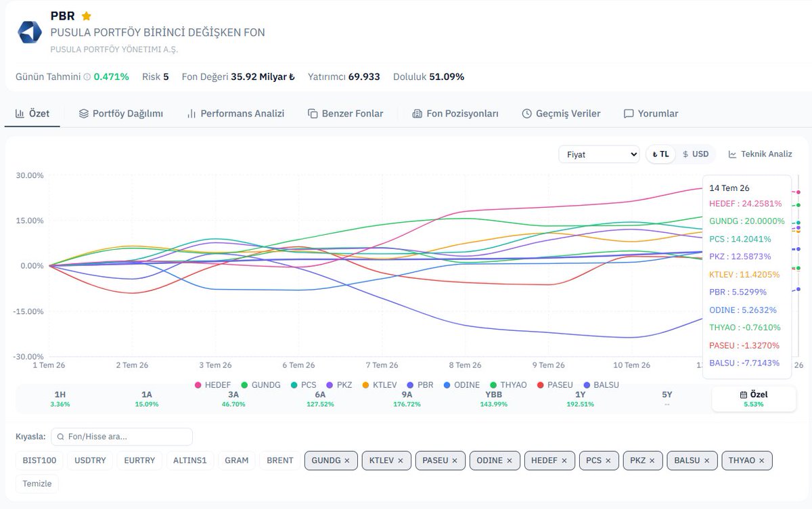Viewport: 812px width, 509px height.
Task: Select the YBB time range
Action: pyautogui.click(x=493, y=399)
